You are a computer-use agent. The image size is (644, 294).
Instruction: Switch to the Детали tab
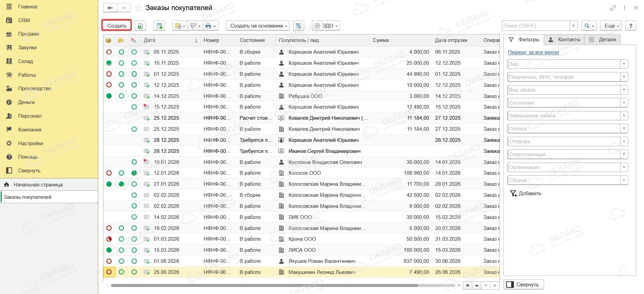[602, 40]
